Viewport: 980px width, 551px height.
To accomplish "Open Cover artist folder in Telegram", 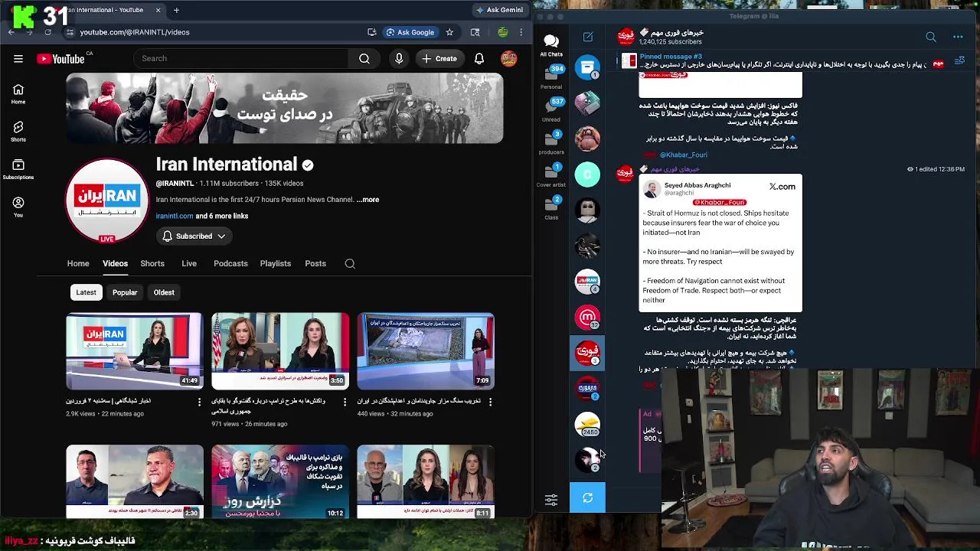I will tap(551, 175).
